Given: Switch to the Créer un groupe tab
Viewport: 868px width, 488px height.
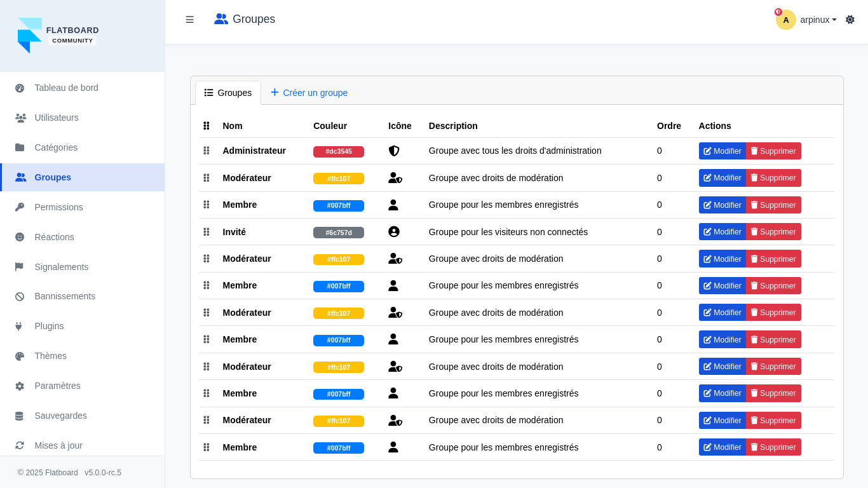Looking at the screenshot, I should click(309, 93).
